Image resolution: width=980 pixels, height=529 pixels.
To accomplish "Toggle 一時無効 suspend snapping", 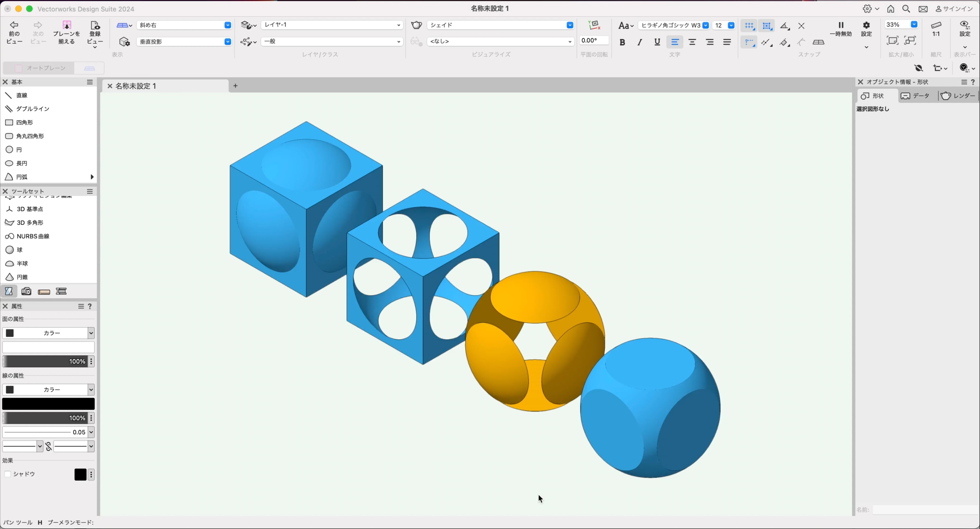I will [x=841, y=29].
